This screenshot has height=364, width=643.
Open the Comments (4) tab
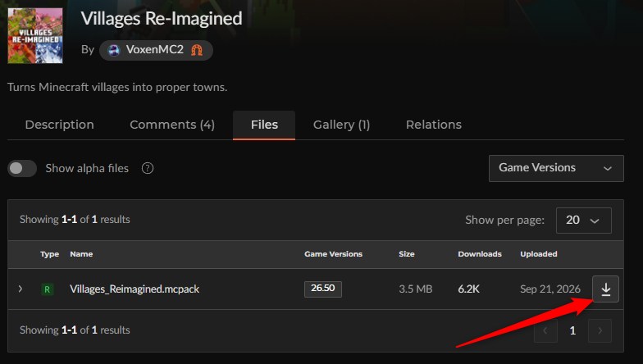point(172,125)
